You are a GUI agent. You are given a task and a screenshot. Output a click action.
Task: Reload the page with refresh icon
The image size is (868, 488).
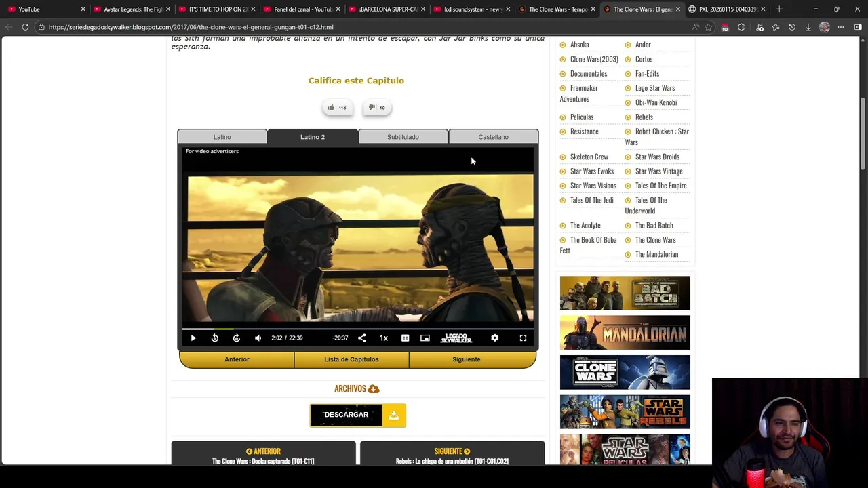point(25,27)
